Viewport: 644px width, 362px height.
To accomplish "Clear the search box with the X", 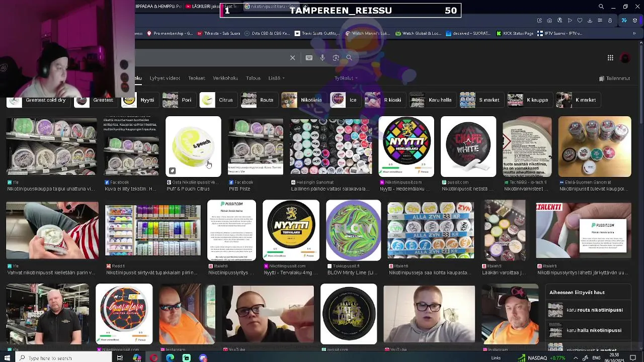I will [292, 58].
